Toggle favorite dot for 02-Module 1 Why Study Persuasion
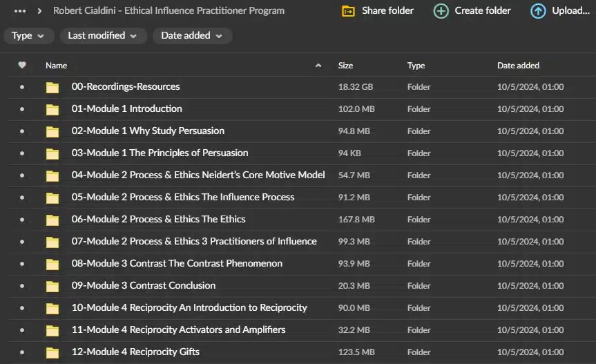596x364 pixels. (22, 131)
